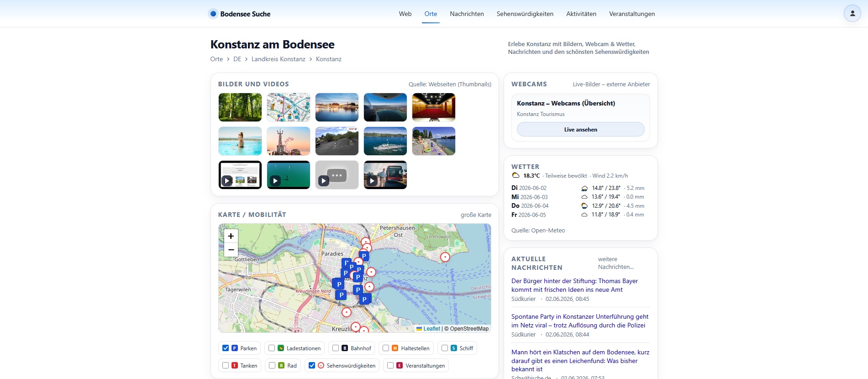Open the user account icon

tap(852, 14)
